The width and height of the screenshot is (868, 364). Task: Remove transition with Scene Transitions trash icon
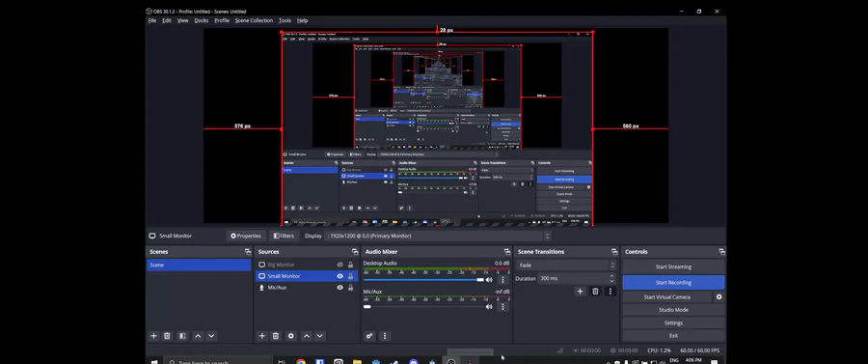595,292
